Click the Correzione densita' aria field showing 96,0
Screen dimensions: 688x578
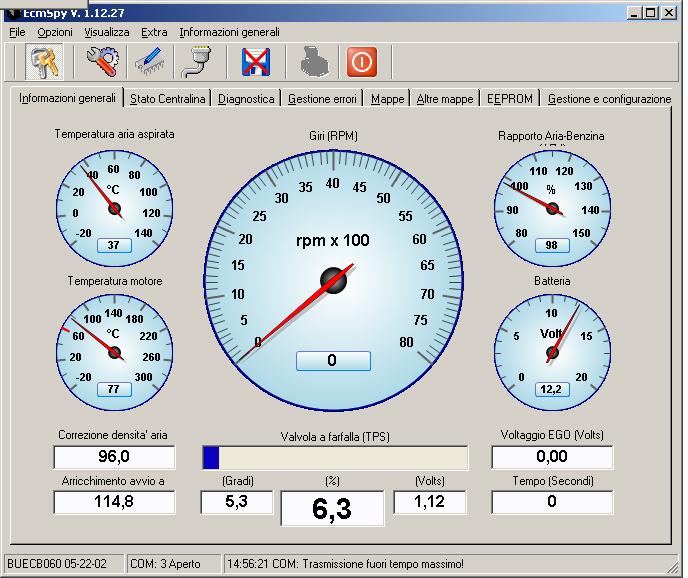(114, 457)
